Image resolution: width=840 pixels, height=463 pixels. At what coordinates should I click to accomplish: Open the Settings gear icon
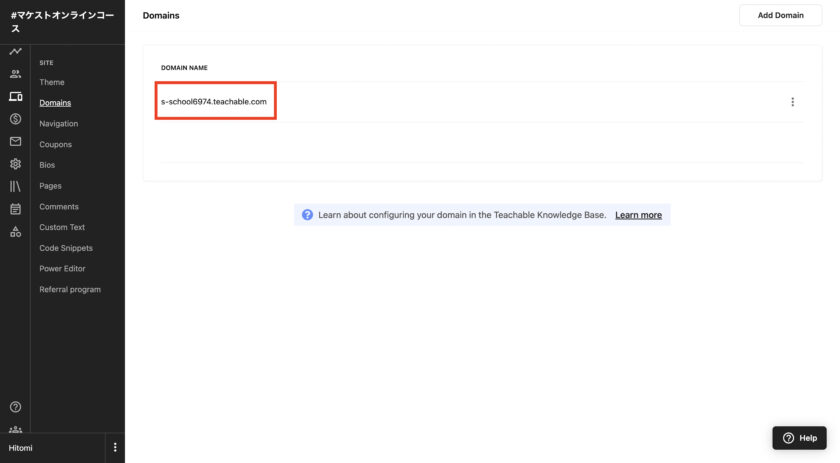pyautogui.click(x=16, y=164)
